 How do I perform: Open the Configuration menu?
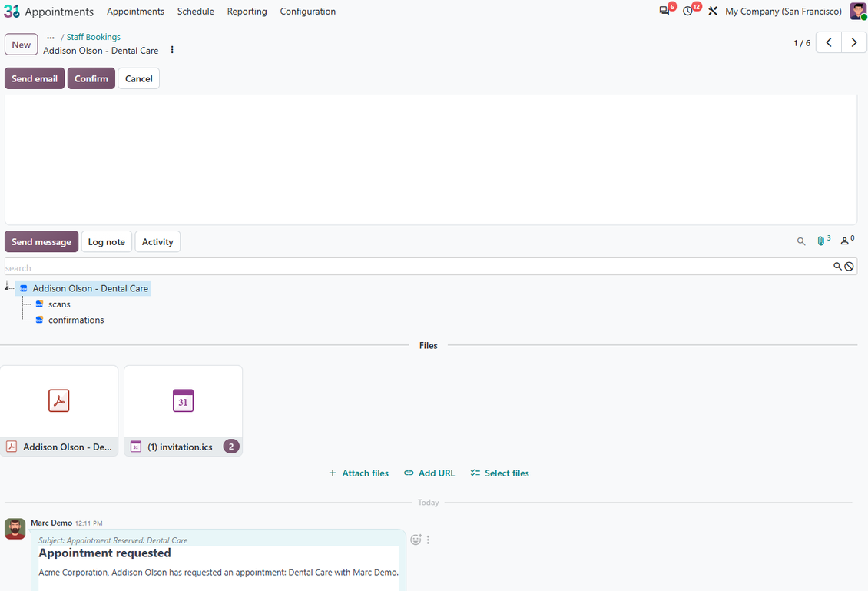(x=308, y=11)
